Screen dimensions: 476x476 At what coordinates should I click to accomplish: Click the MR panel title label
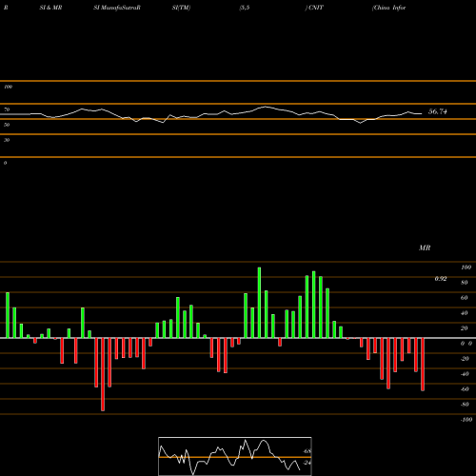[425, 248]
